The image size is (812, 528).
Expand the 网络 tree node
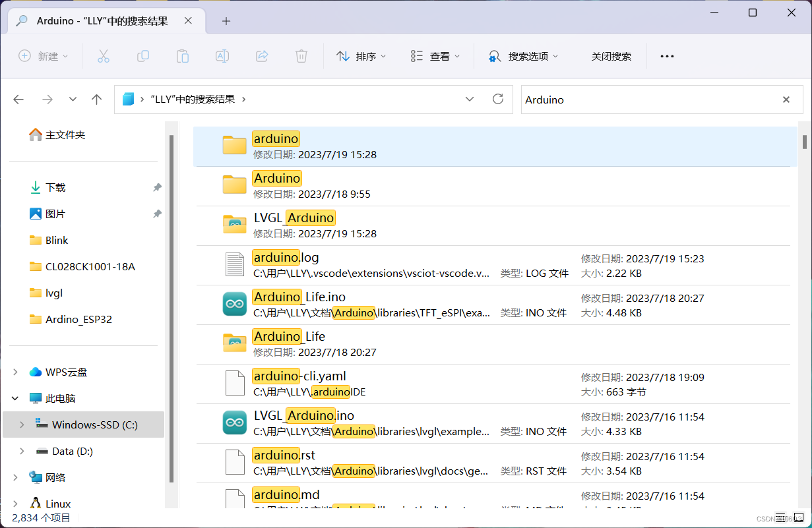15,477
